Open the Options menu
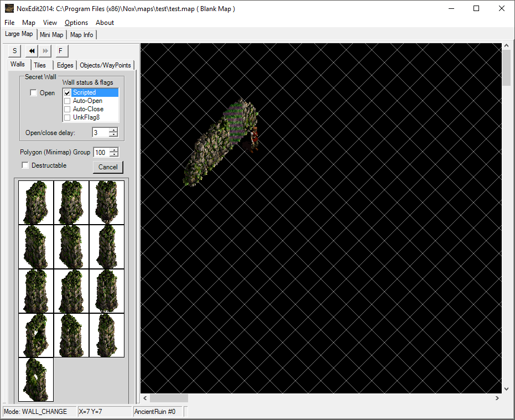515x420 pixels. tap(76, 23)
